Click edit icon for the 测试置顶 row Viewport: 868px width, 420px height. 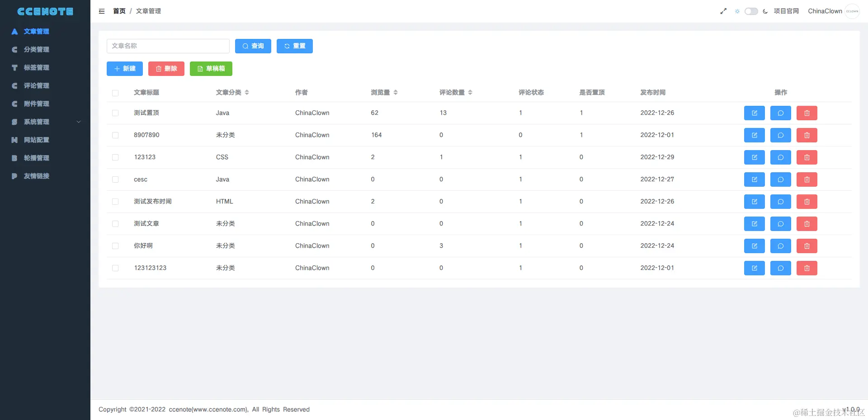(755, 113)
